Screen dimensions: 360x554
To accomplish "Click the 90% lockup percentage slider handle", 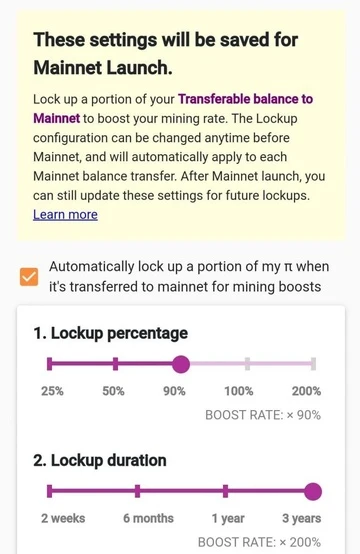I will coord(181,364).
